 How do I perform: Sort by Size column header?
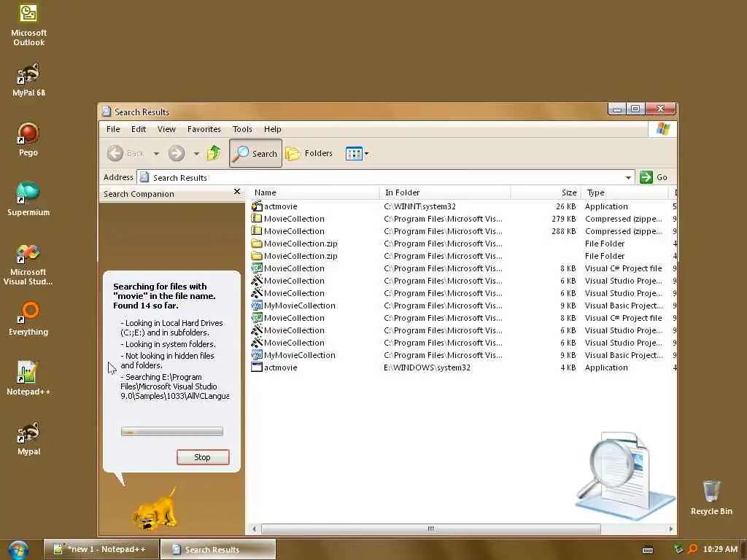coord(546,192)
